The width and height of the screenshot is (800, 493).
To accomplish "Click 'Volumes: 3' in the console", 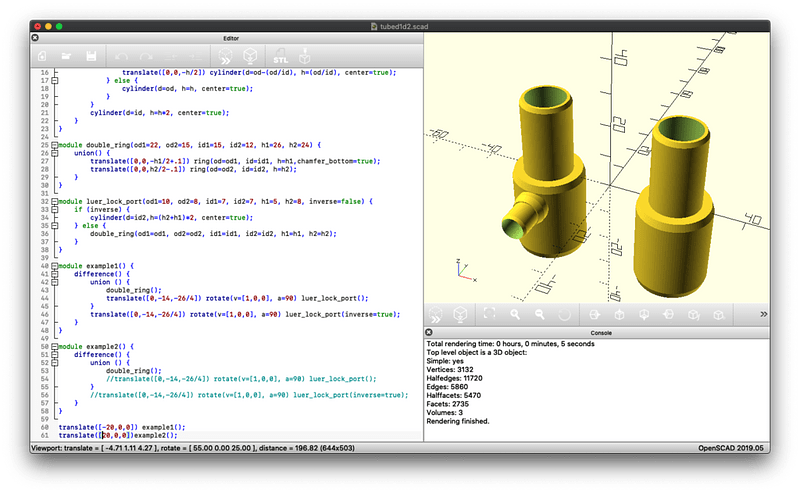I will [444, 412].
